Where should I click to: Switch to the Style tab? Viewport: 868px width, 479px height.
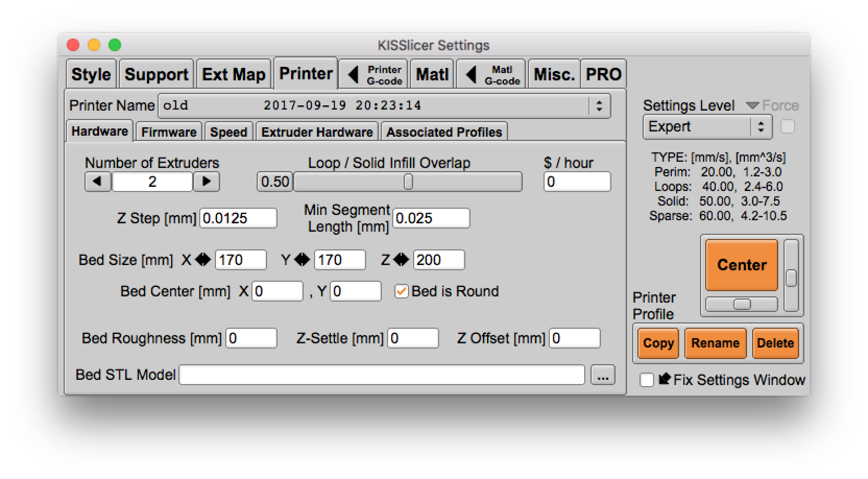pos(91,74)
